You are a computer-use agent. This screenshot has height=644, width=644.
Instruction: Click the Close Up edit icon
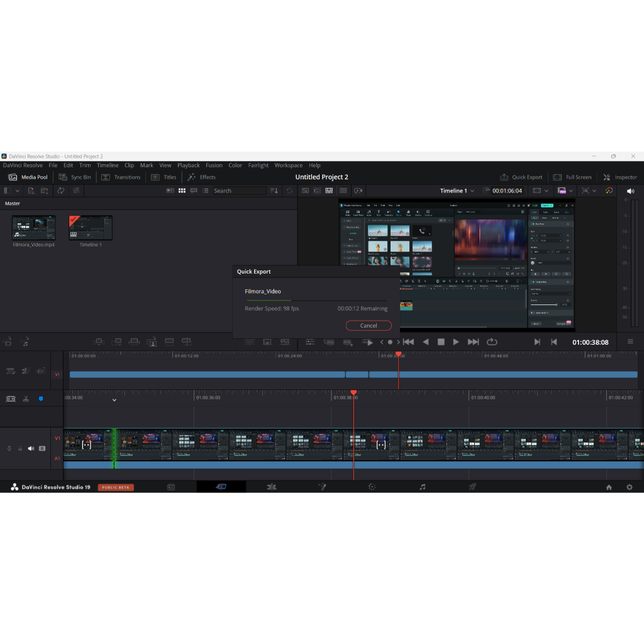[152, 341]
